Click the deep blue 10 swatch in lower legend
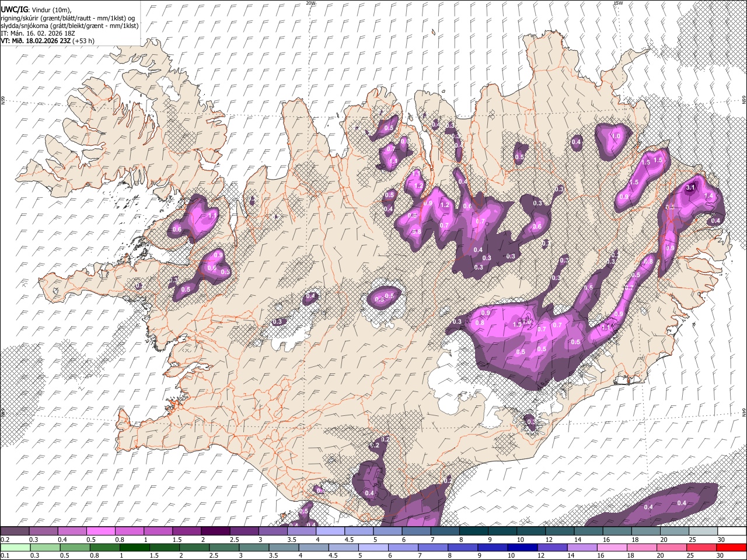Viewport: 747px width, 560px height. tap(521, 547)
